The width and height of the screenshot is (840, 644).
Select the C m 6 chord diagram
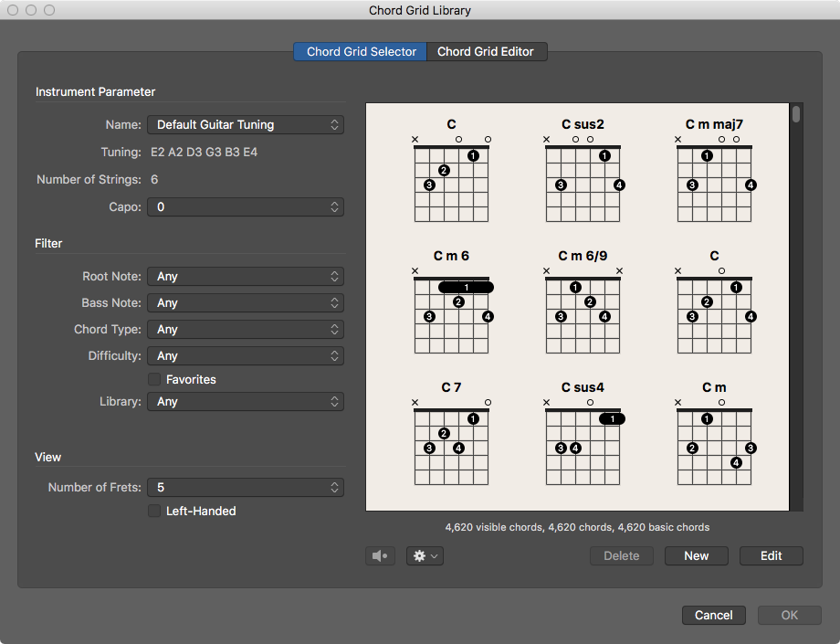point(451,311)
